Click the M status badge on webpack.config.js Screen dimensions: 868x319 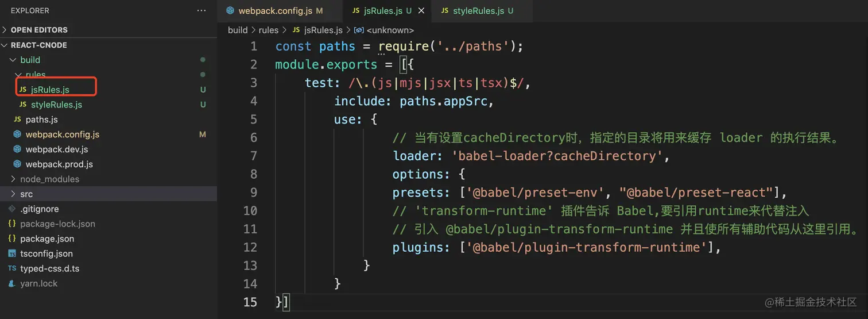[x=203, y=134]
